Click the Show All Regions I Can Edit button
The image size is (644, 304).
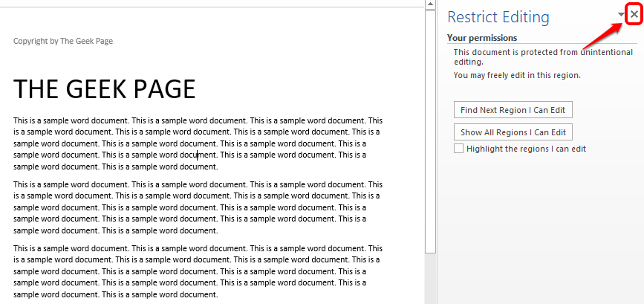pyautogui.click(x=513, y=132)
